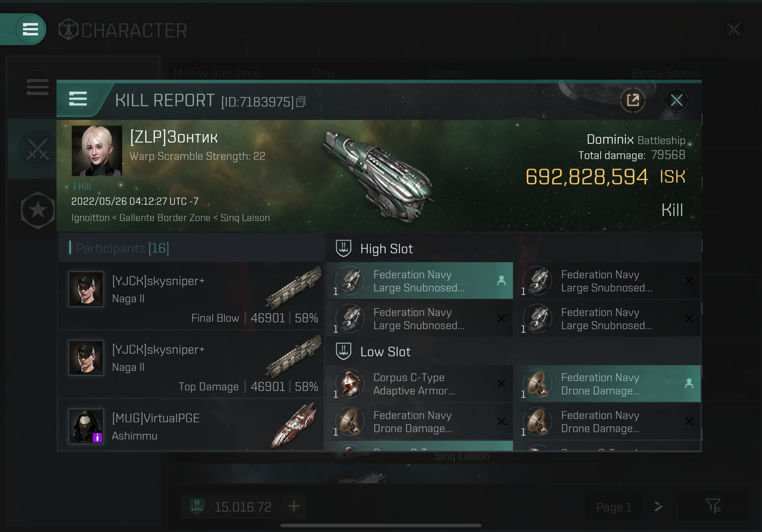This screenshot has width=762, height=532.
Task: Open the main menu beside CHARACTER
Action: [x=30, y=29]
